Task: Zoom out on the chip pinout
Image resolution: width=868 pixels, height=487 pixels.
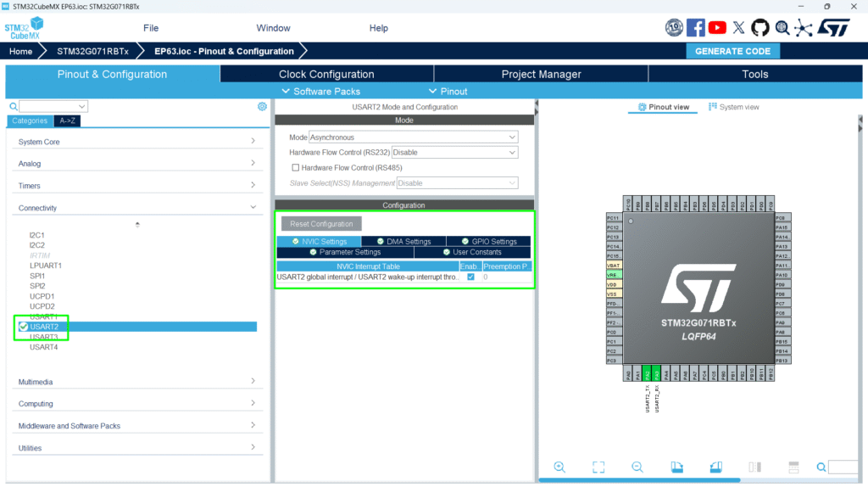Action: [x=637, y=467]
